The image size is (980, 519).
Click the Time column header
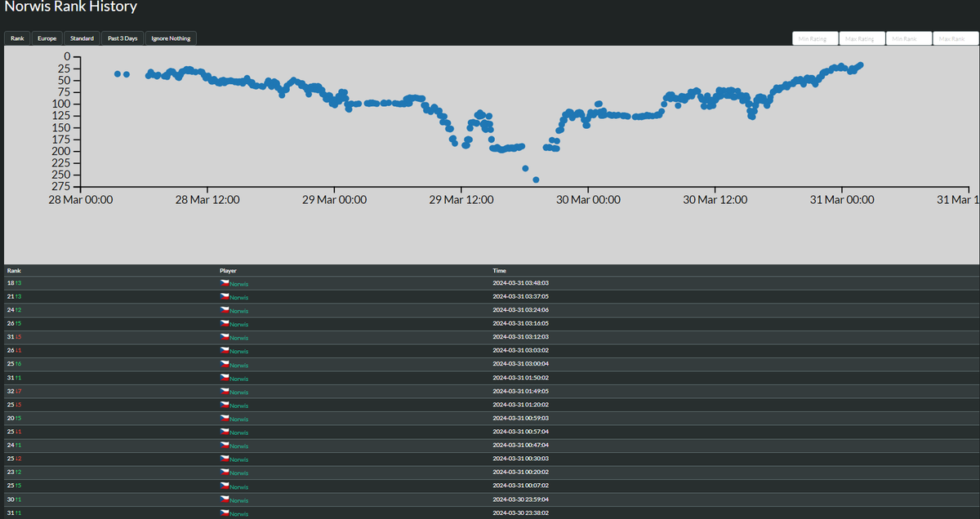click(x=498, y=270)
